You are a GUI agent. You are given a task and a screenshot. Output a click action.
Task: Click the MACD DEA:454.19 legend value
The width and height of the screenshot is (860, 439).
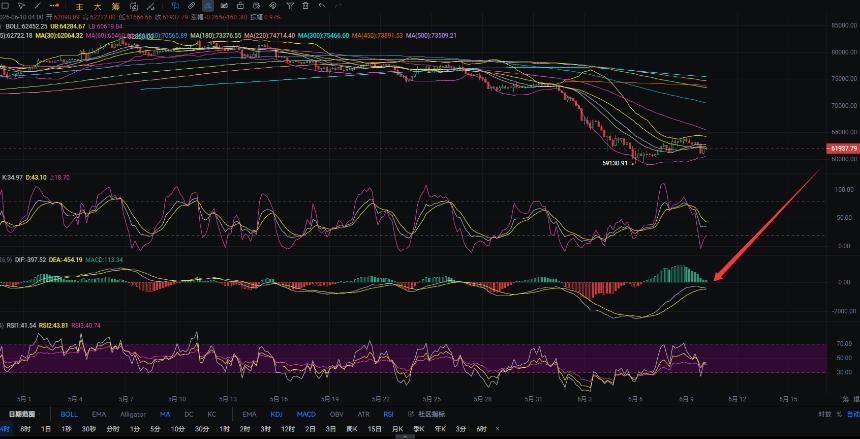[x=66, y=260]
